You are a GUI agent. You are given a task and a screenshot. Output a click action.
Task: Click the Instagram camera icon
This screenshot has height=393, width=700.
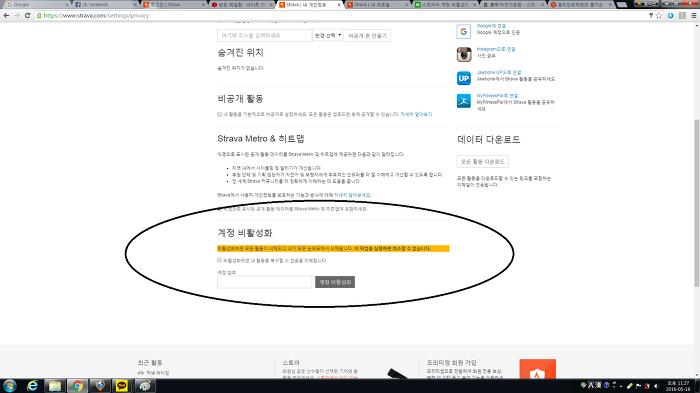[x=464, y=55]
